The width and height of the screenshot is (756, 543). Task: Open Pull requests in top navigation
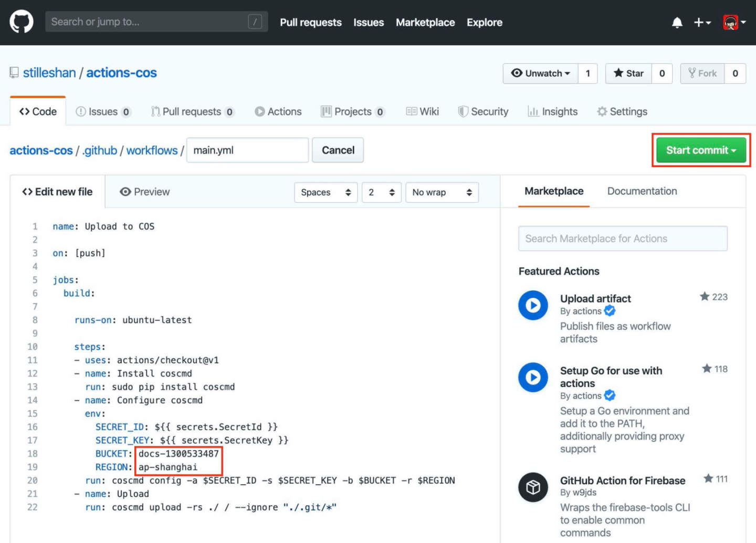311,23
